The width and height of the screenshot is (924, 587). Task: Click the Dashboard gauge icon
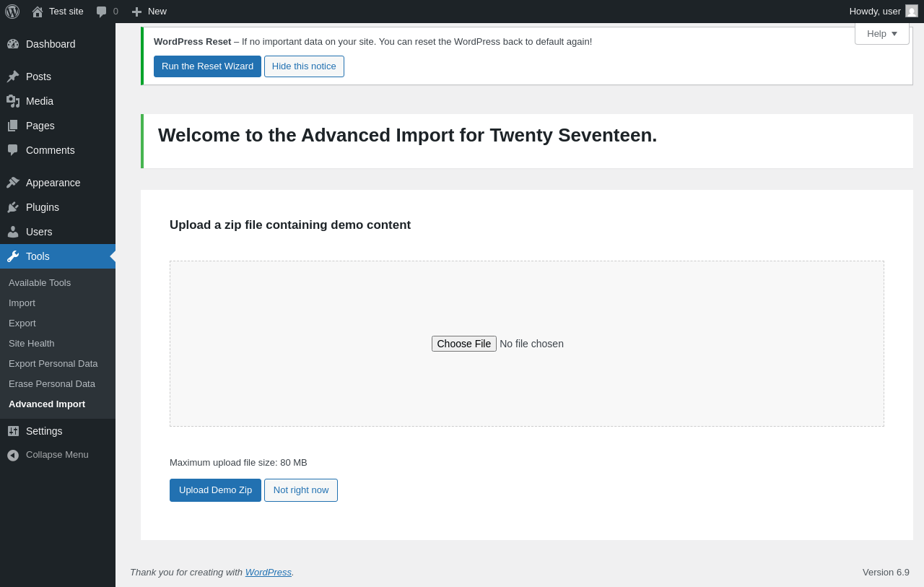click(13, 44)
